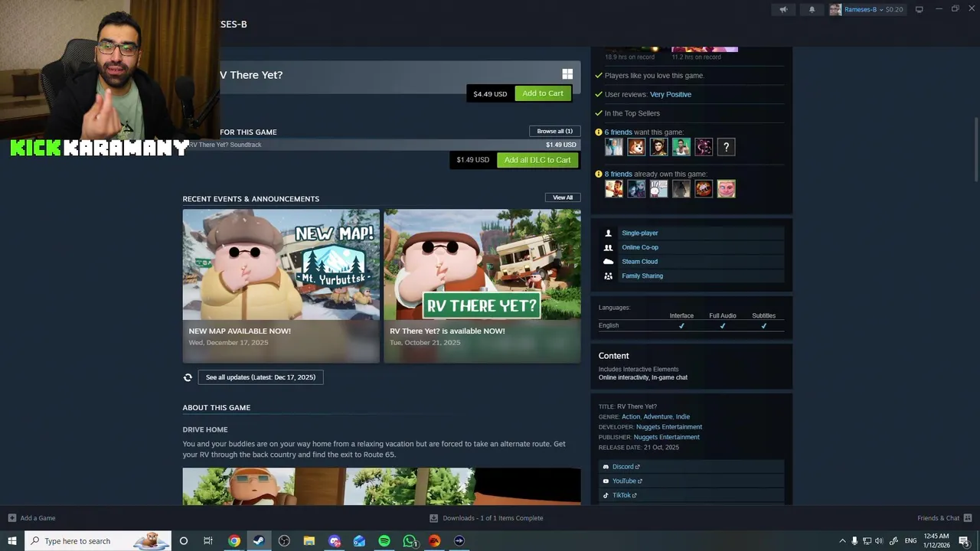Open Spotify from the taskbar
This screenshot has height=551, width=980.
click(384, 541)
